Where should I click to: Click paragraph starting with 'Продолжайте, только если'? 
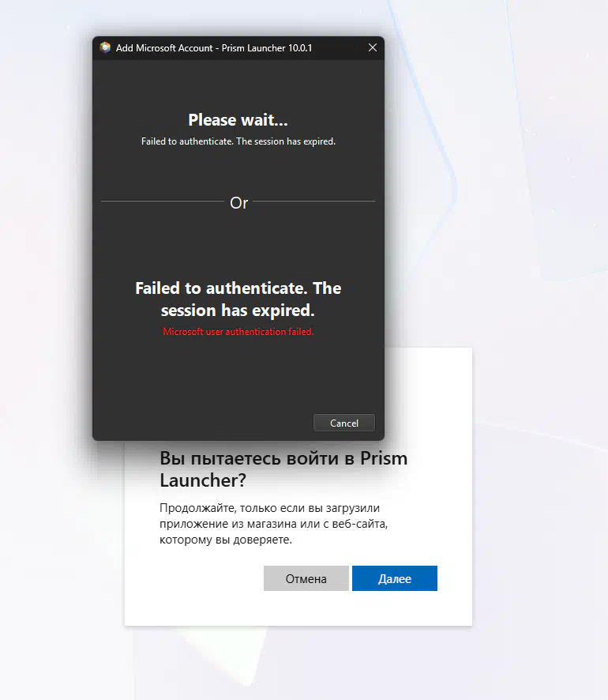coord(273,524)
